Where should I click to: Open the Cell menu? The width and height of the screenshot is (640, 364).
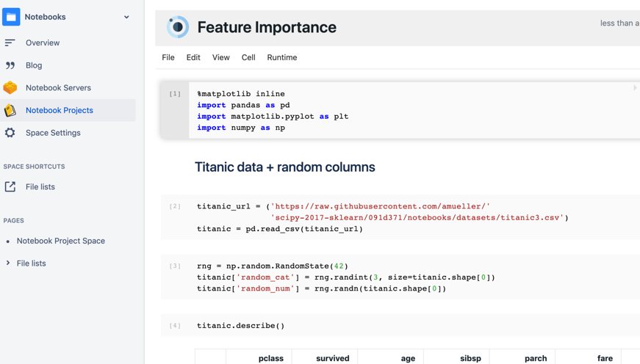pos(248,57)
